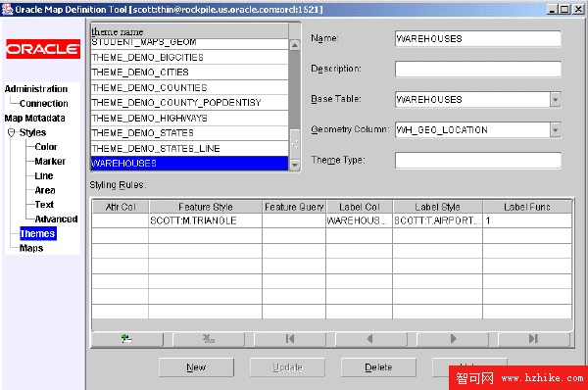Focus the Name input field
Image resolution: width=588 pixels, height=390 pixels.
[x=478, y=38]
